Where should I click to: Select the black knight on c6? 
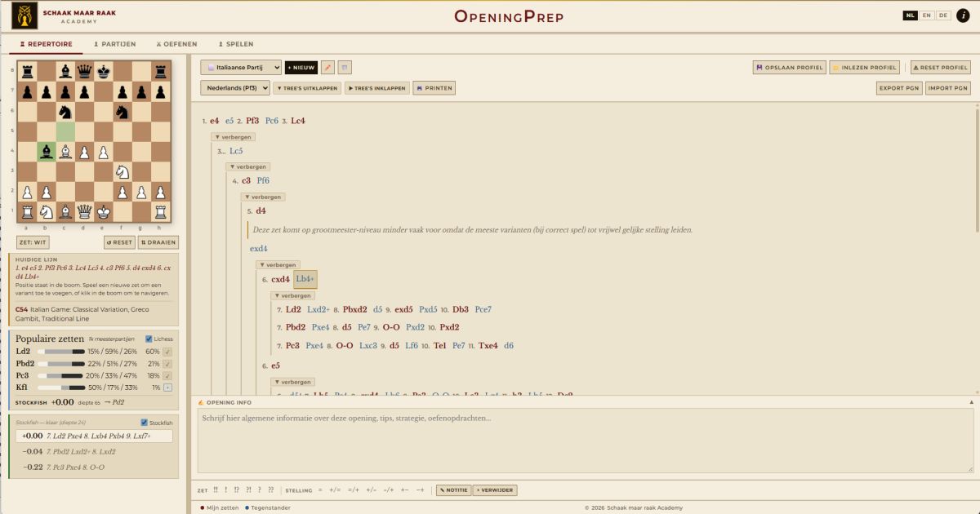click(x=65, y=112)
